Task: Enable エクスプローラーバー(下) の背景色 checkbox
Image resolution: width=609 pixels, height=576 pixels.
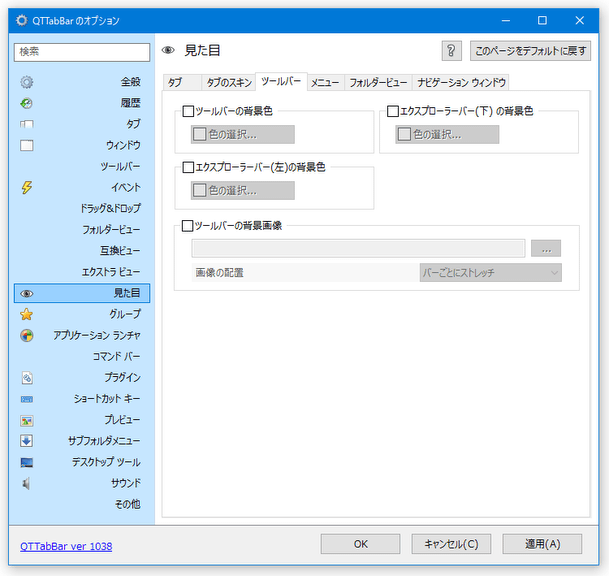Action: (393, 111)
